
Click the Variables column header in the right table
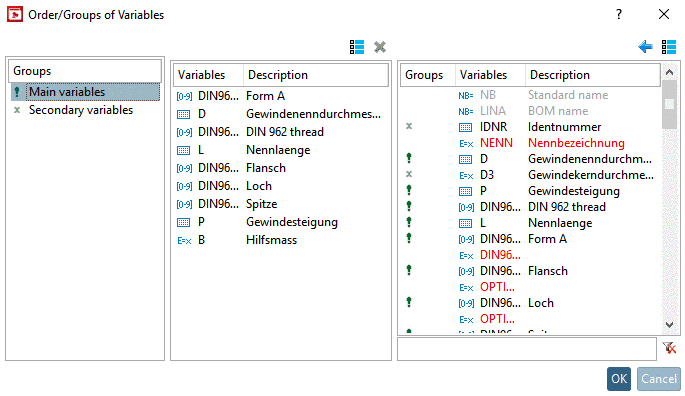tap(490, 75)
